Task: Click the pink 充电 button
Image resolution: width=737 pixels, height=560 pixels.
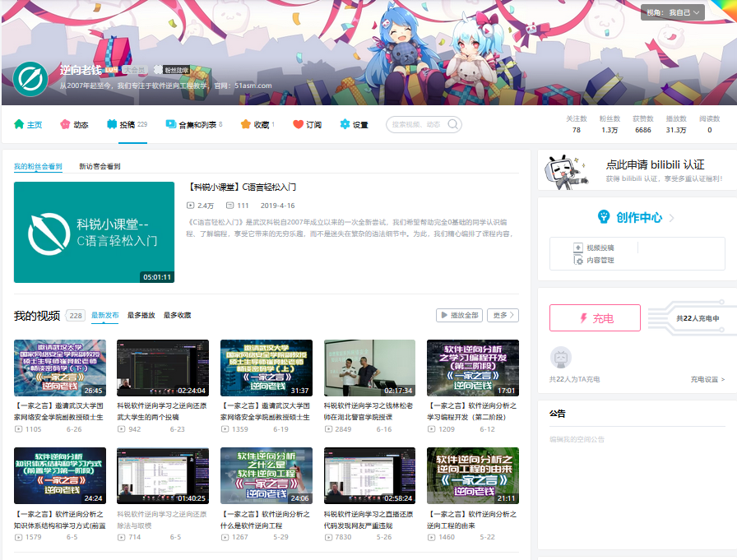Action: (x=595, y=318)
